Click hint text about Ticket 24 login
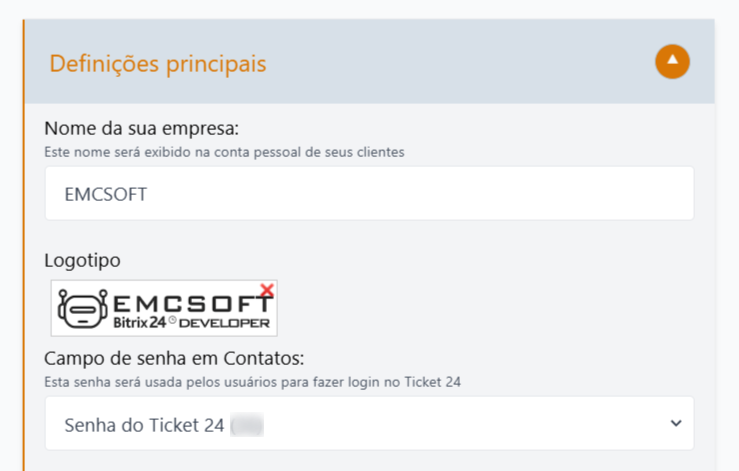Image resolution: width=739 pixels, height=471 pixels. (x=253, y=382)
